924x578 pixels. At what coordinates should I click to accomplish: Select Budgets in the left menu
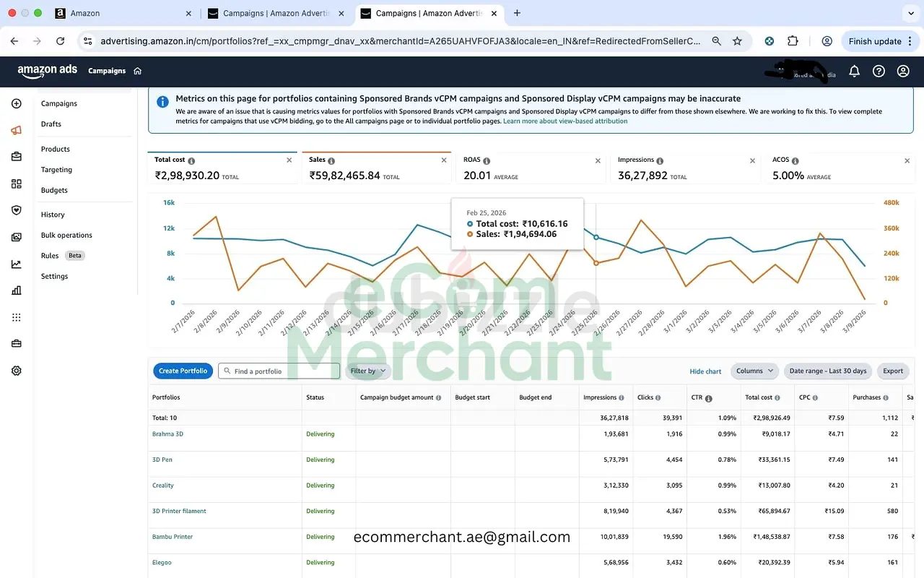coord(54,190)
